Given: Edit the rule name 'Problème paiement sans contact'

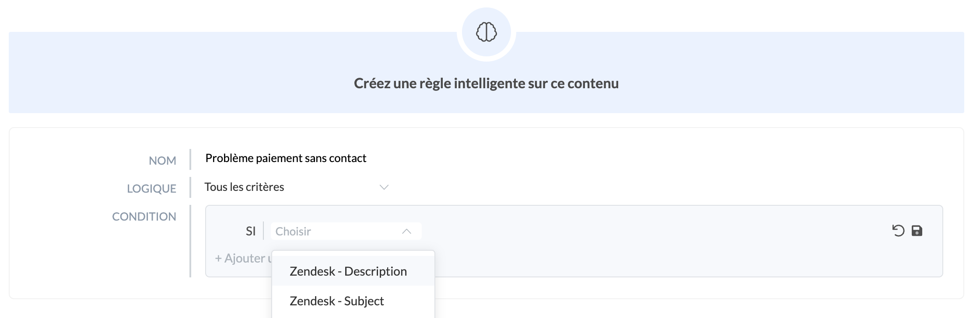Looking at the screenshot, I should click(286, 158).
